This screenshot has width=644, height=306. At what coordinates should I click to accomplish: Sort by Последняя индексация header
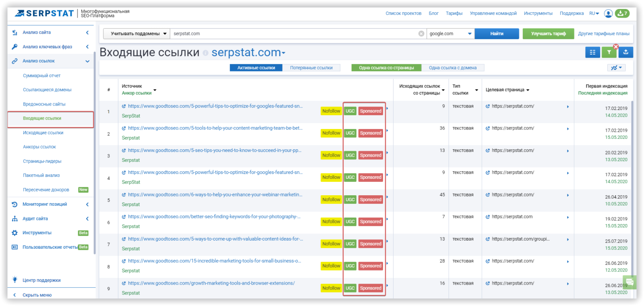coord(603,93)
